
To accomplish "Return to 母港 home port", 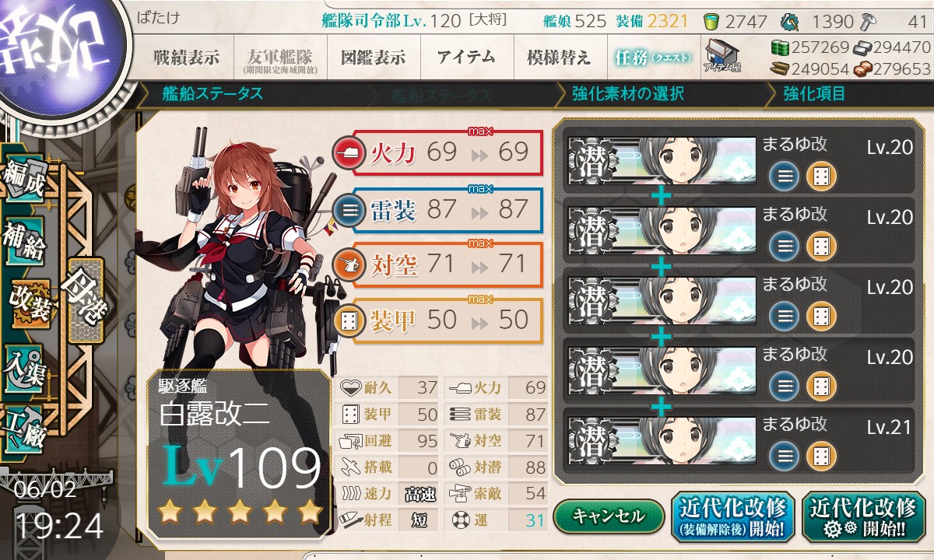I will (84, 299).
